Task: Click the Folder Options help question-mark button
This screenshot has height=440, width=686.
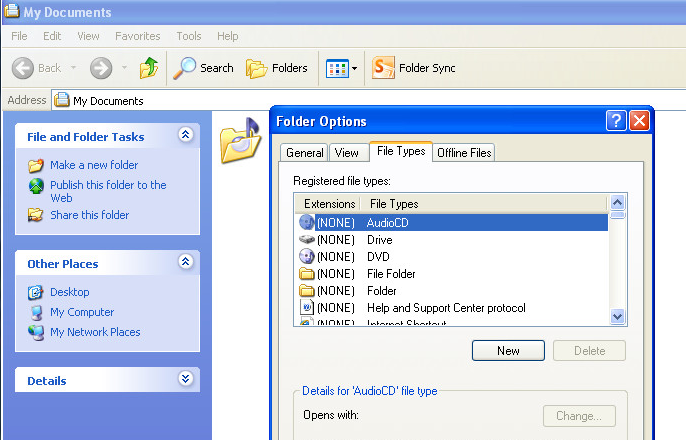Action: click(616, 121)
